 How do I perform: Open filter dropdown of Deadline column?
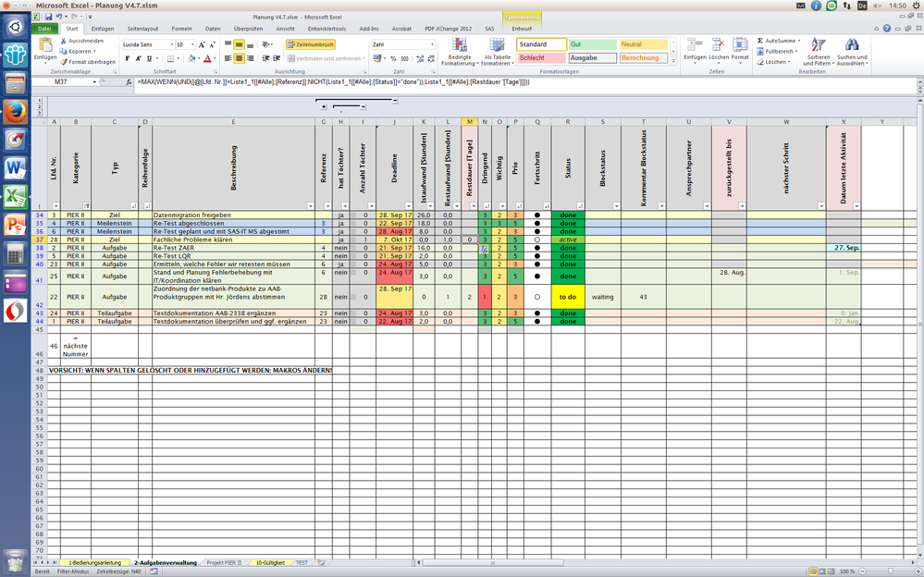click(408, 206)
